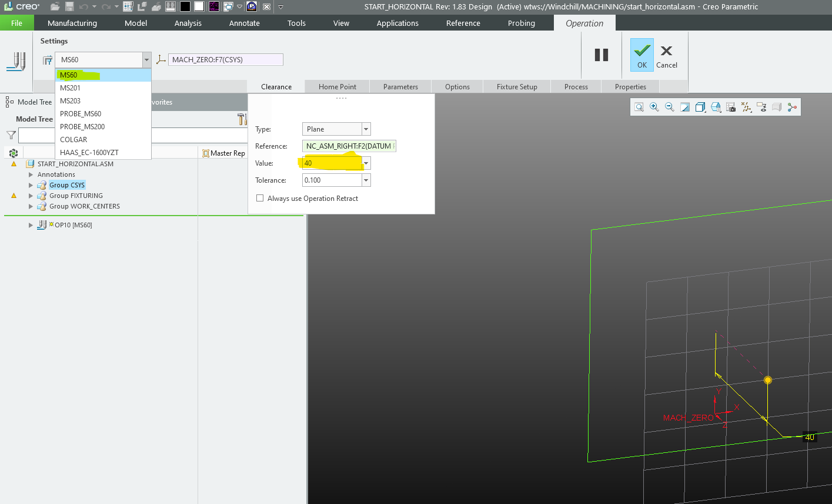This screenshot has height=504, width=832.
Task: Click the Zoom Out tool
Action: pos(670,107)
